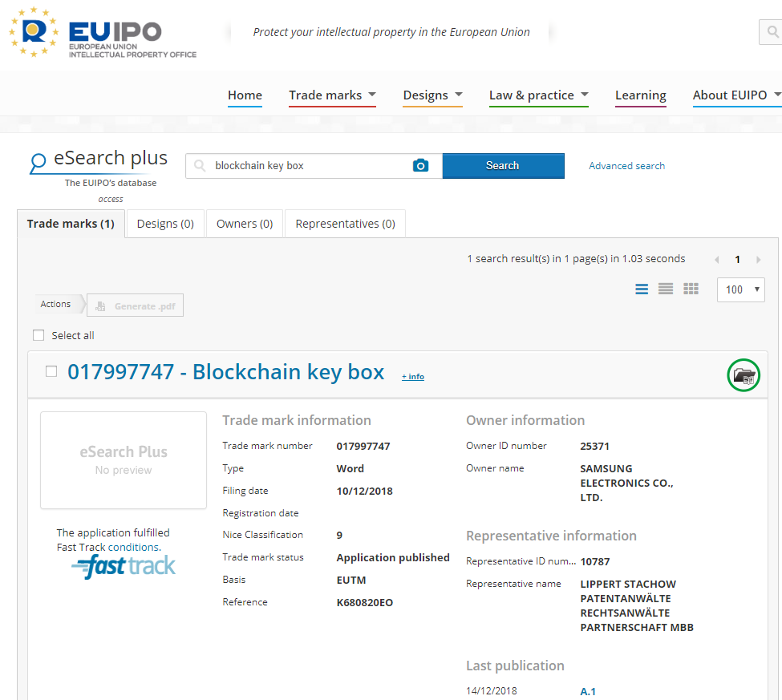Click owner name SAMSUNG ELECTRONICS CO., LTD.
The image size is (782, 700).
click(627, 483)
